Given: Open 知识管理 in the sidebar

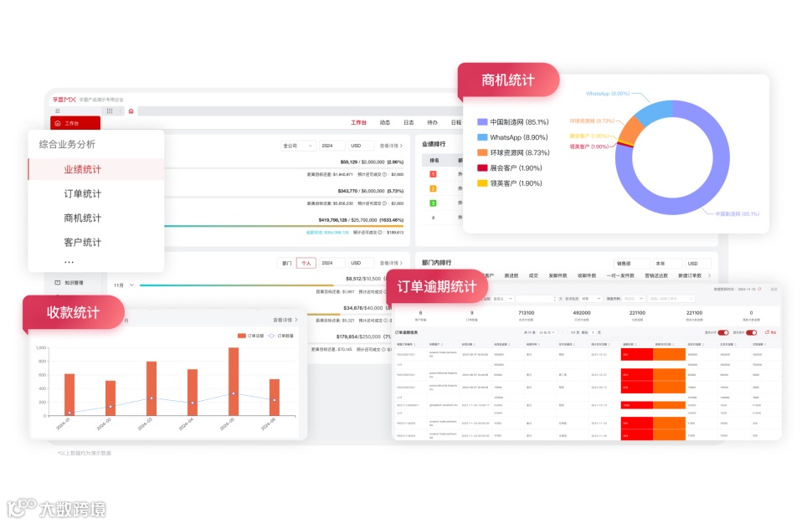Looking at the screenshot, I should pyautogui.click(x=69, y=283).
